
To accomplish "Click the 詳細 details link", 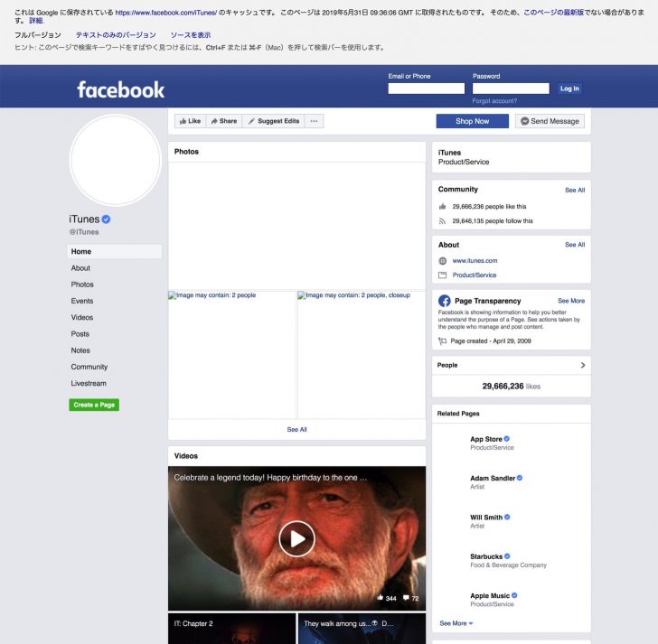I will tap(36, 21).
